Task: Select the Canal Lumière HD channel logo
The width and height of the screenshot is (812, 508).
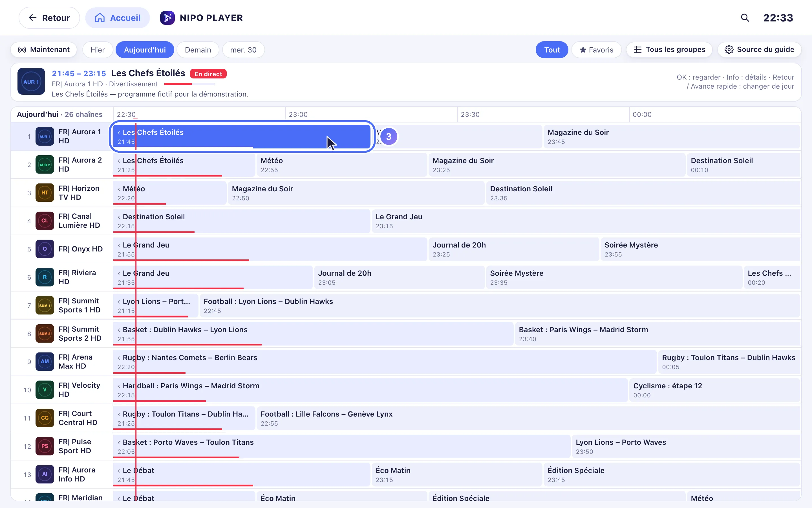Action: click(45, 221)
